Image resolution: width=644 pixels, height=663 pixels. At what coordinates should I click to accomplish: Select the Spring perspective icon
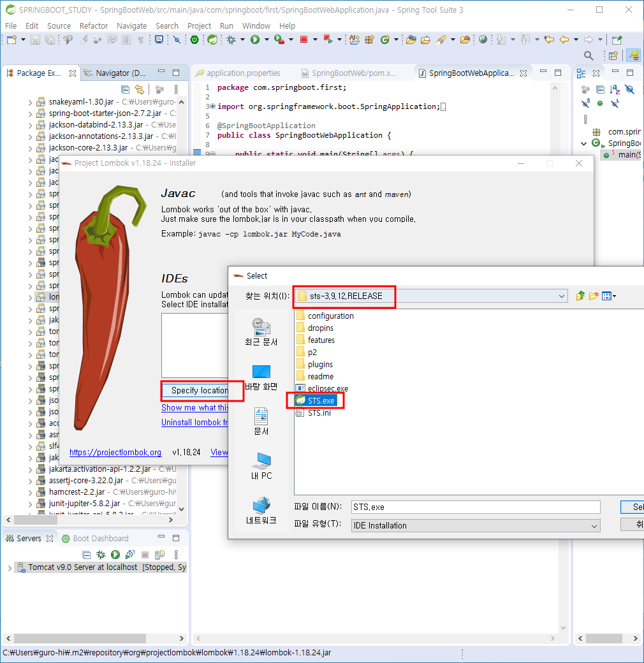click(x=633, y=55)
